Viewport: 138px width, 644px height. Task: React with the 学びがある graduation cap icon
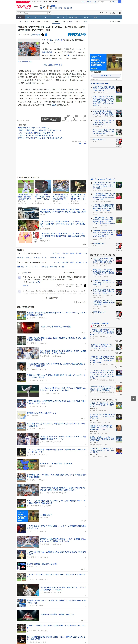66,118
